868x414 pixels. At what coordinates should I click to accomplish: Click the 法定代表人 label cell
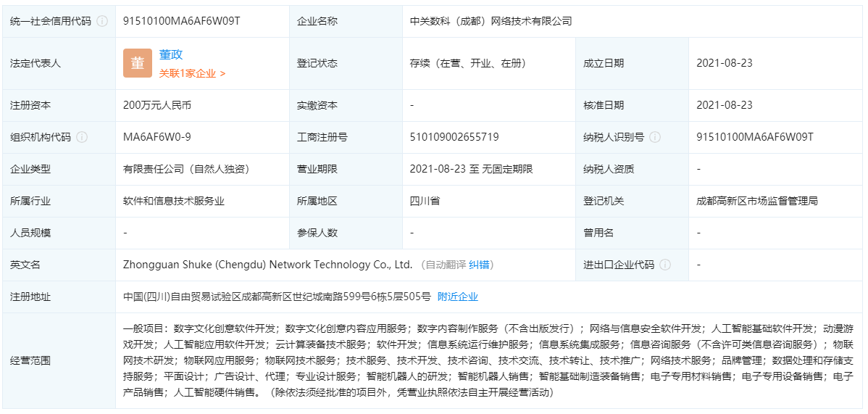(x=59, y=63)
